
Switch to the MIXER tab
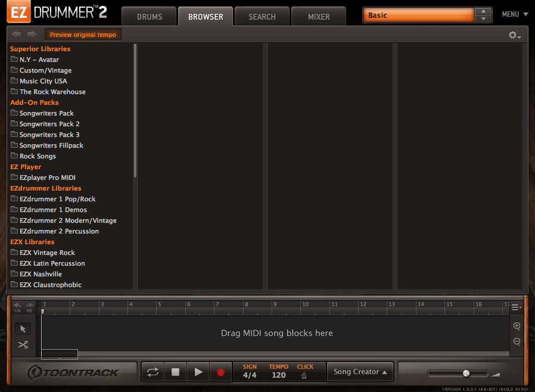318,17
